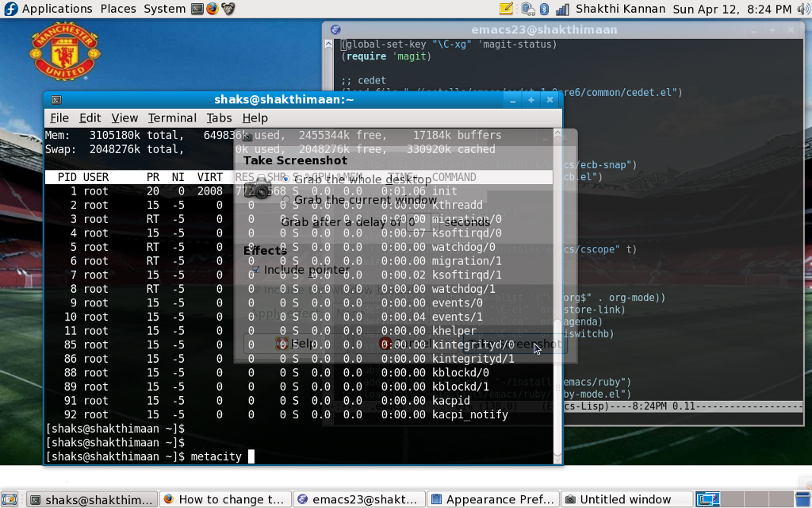Toggle the 'Include pointer' checkbox

point(301,270)
